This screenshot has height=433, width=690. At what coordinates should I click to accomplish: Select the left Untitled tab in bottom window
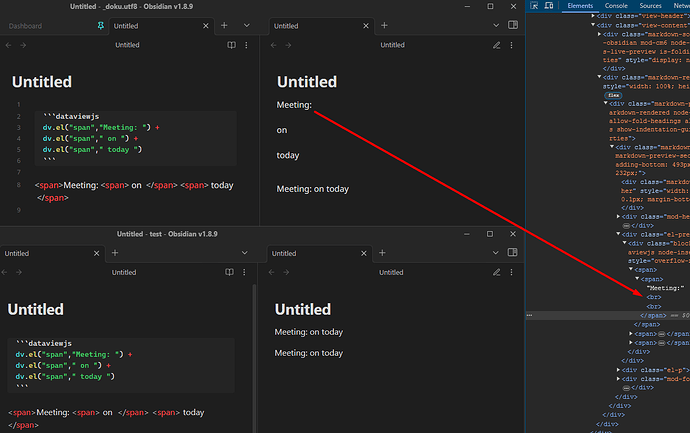tap(17, 253)
